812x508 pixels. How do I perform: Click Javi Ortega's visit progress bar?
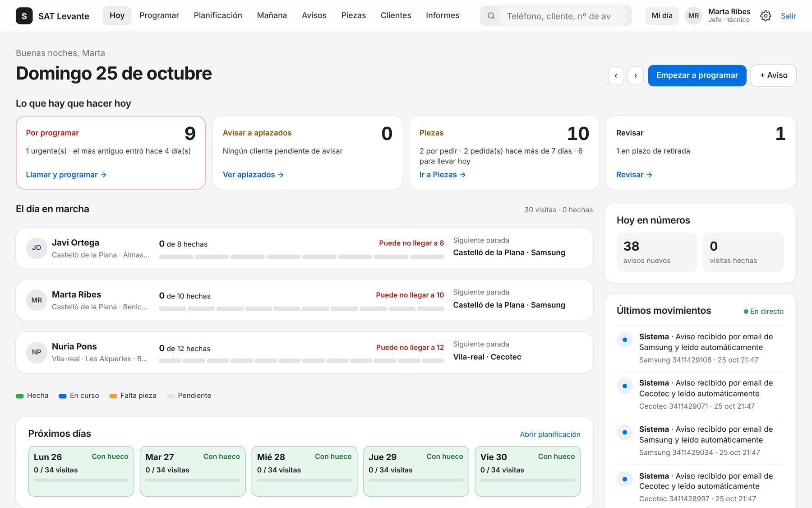tap(301, 257)
